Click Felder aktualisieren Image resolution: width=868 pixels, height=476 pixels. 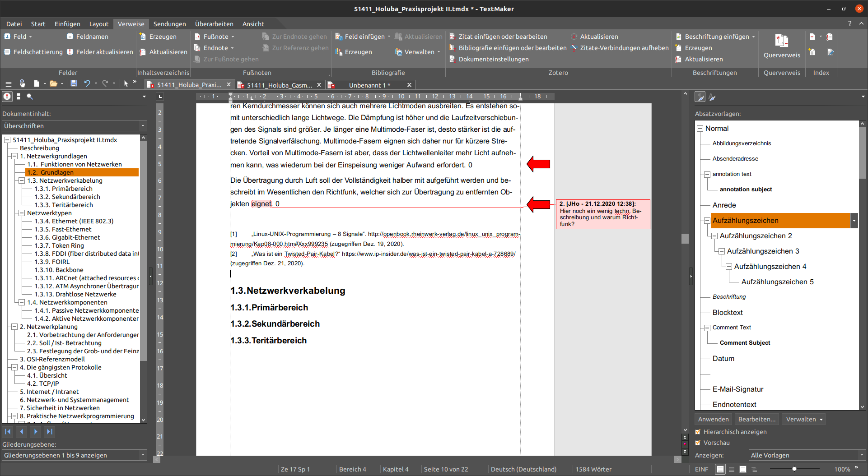[x=100, y=52]
